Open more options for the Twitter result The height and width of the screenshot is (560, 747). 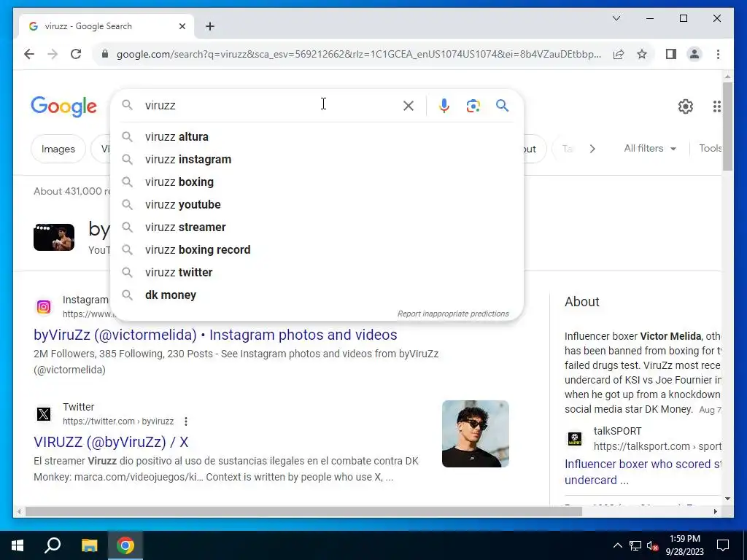(186, 421)
